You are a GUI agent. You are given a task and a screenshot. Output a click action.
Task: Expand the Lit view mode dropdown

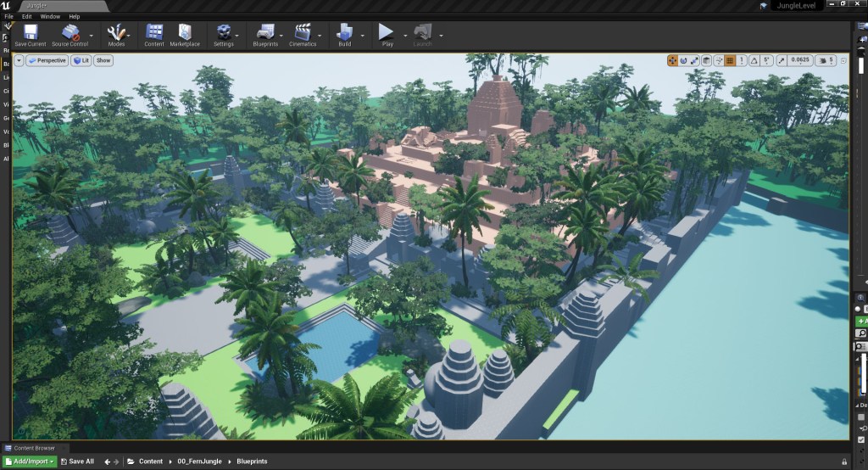point(81,60)
